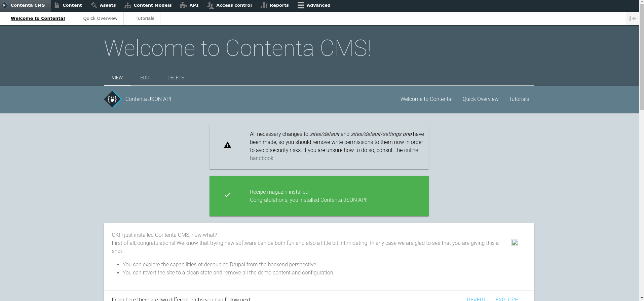Open the Contenta CMS toolbar menu

tap(25, 5)
